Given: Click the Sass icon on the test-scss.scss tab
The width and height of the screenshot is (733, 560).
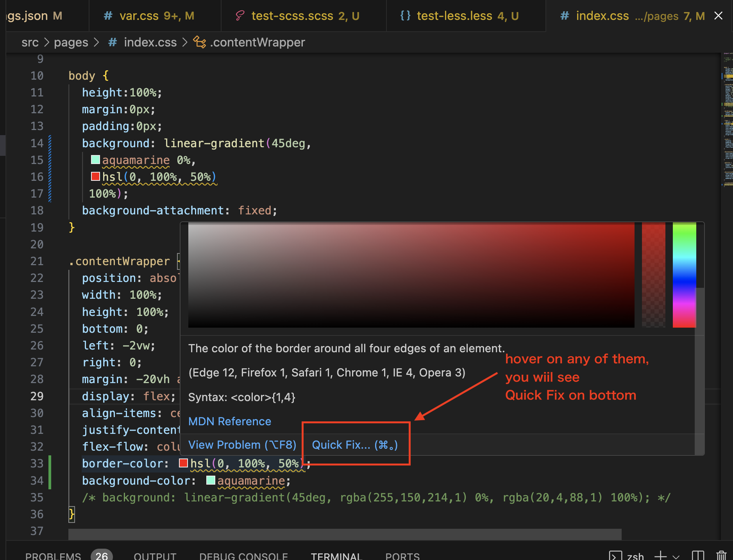Looking at the screenshot, I should [240, 16].
